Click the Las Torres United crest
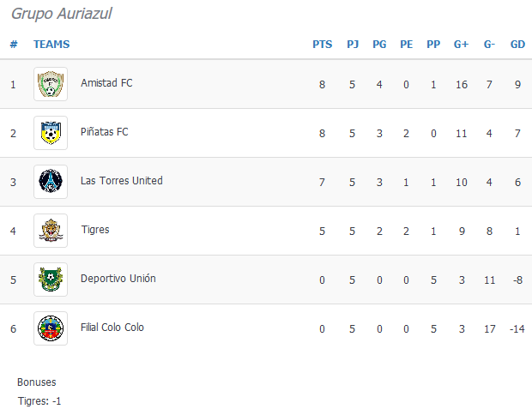 click(51, 182)
